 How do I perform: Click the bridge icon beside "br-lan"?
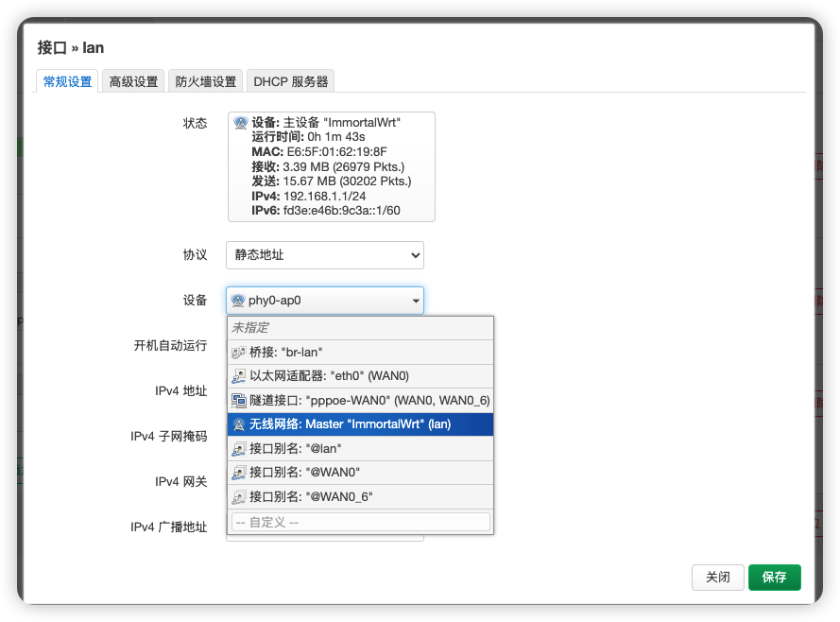point(239,353)
